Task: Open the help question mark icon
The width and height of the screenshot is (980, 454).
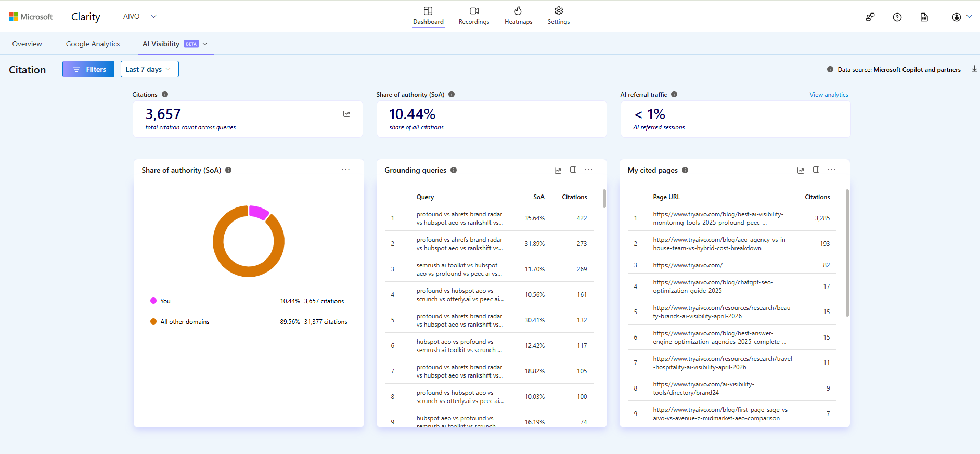Action: 897,17
